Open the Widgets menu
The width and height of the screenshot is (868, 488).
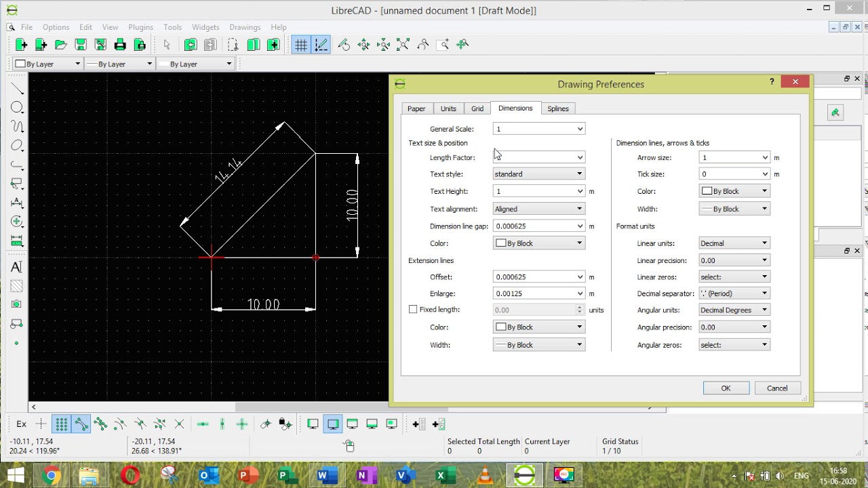pos(205,27)
